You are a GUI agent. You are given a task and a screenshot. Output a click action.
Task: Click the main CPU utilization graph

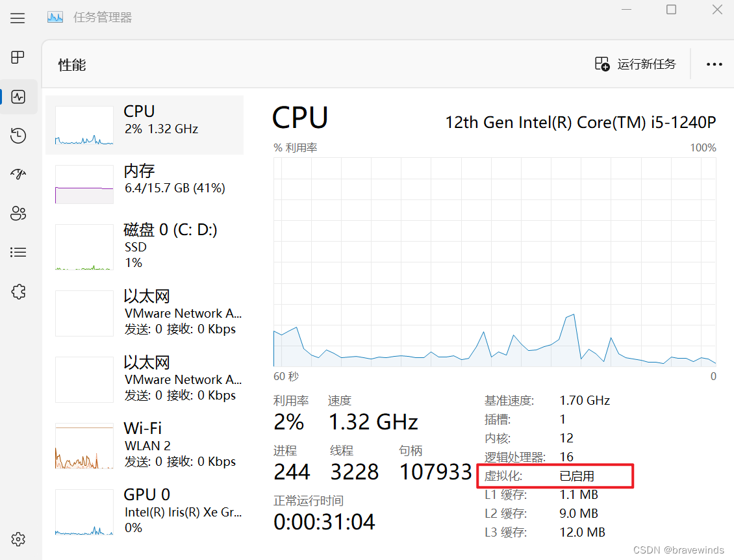click(495, 262)
